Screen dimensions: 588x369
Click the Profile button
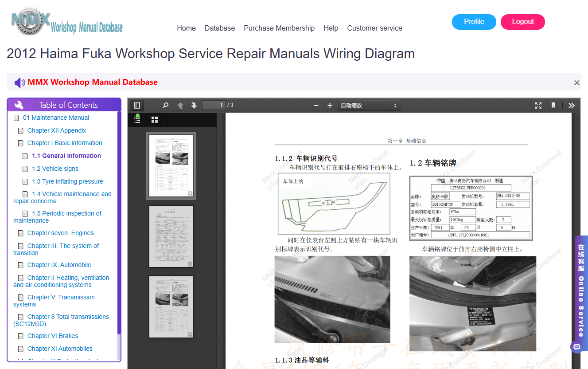pos(474,22)
